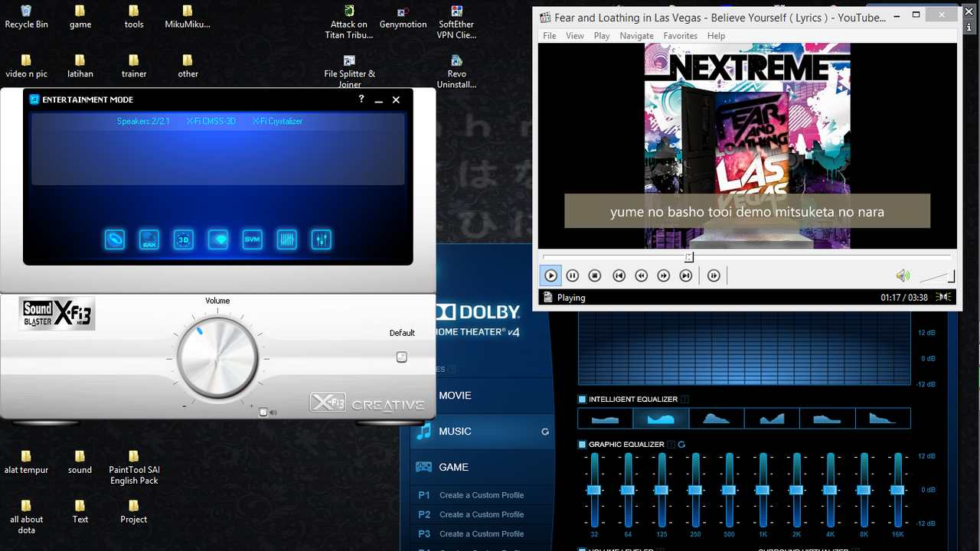Click the media player volume slider handle
This screenshot has height=551, width=980.
[x=952, y=275]
